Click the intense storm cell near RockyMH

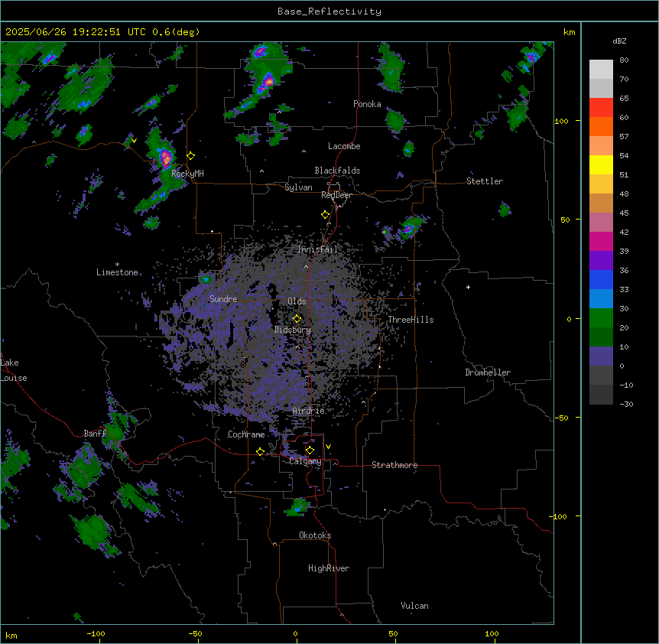click(166, 158)
